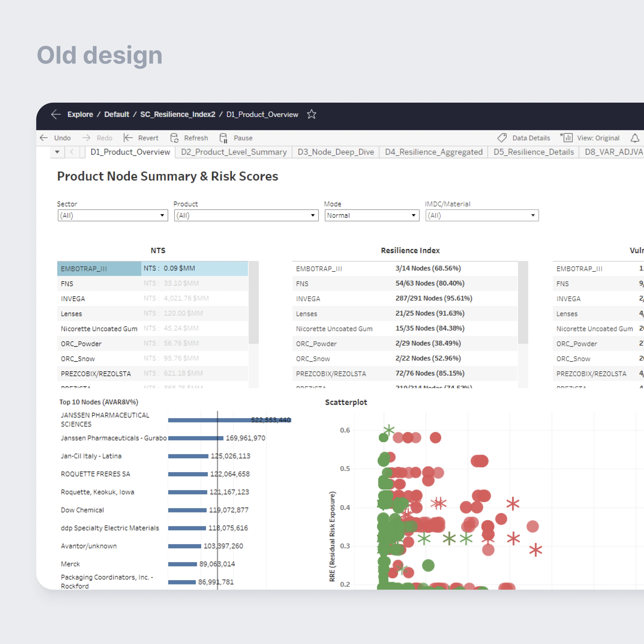Image resolution: width=644 pixels, height=644 pixels.
Task: Expand the Sector dropdown
Action: tap(162, 215)
